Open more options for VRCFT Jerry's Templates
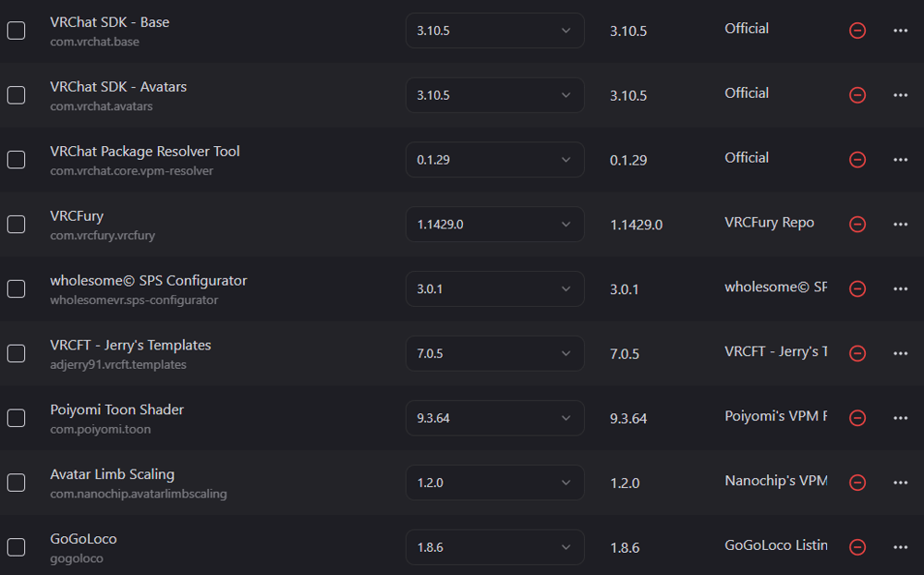Screen dimensions: 924x575 tap(900, 353)
